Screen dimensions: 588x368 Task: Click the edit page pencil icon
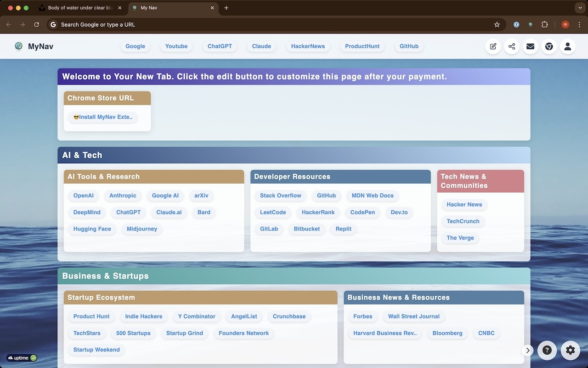(x=493, y=46)
